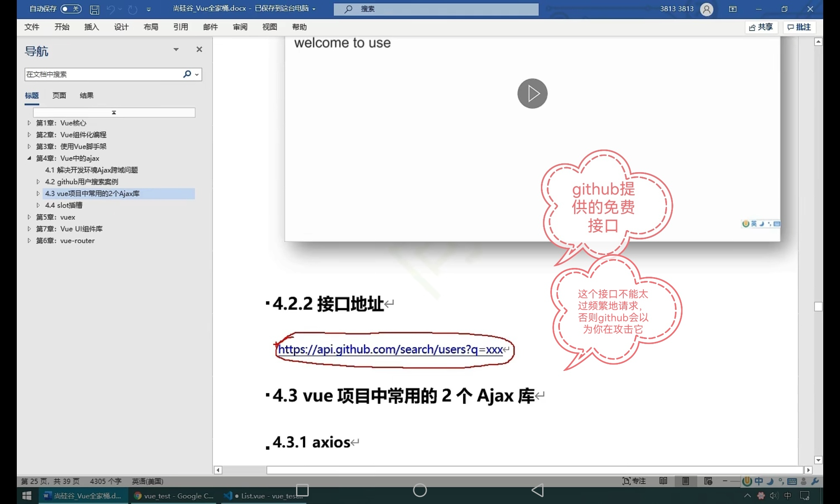Click the Save icon in title bar
Viewport: 840px width, 504px height.
pos(94,9)
